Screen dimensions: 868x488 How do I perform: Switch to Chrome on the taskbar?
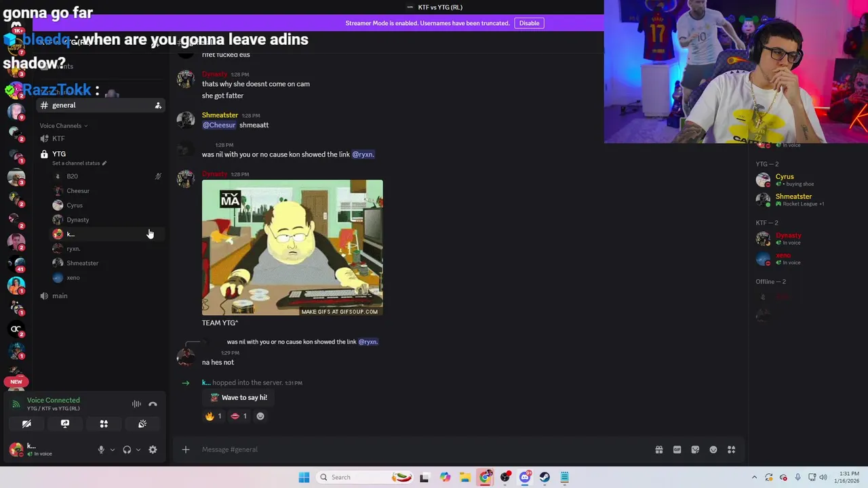click(485, 477)
